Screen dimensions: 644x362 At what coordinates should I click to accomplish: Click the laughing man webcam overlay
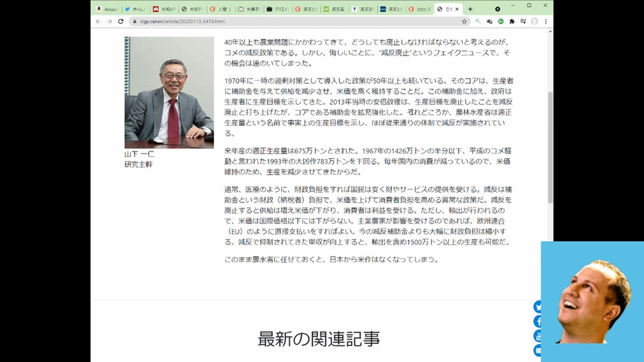pos(592,302)
